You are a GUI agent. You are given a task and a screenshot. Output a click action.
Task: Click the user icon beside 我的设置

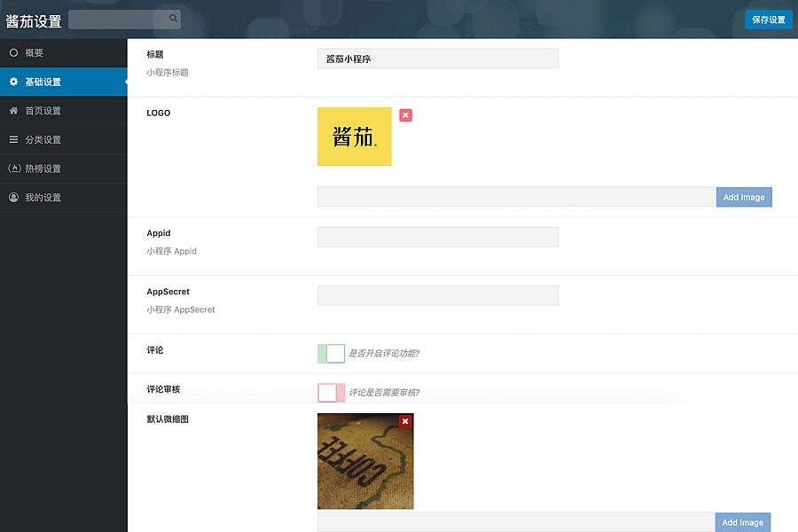pos(13,197)
